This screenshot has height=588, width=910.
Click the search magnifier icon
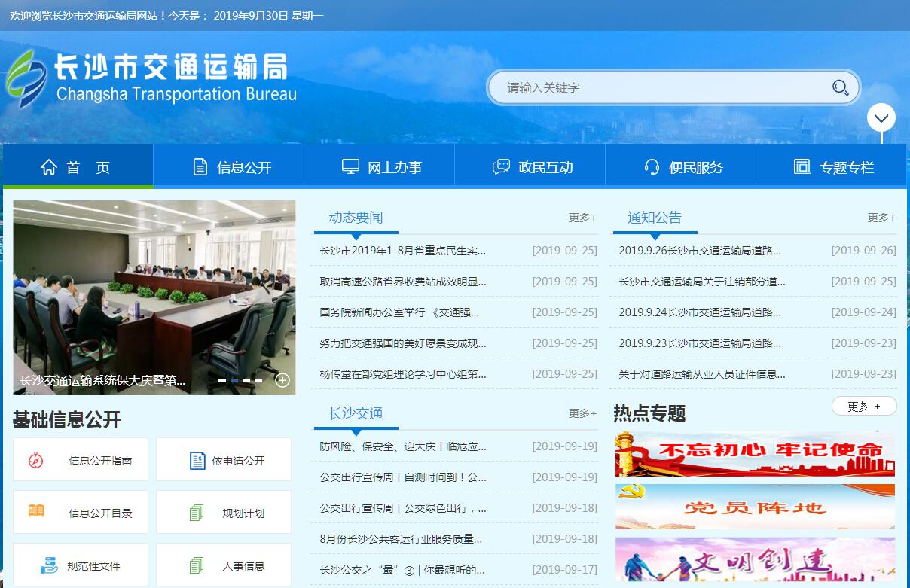840,88
